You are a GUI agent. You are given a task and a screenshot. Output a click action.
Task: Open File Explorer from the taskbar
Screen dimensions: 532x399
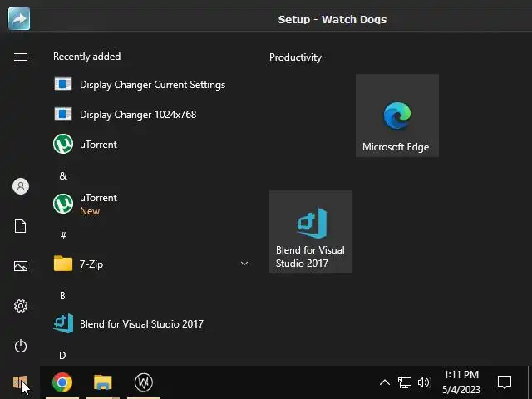pyautogui.click(x=103, y=382)
